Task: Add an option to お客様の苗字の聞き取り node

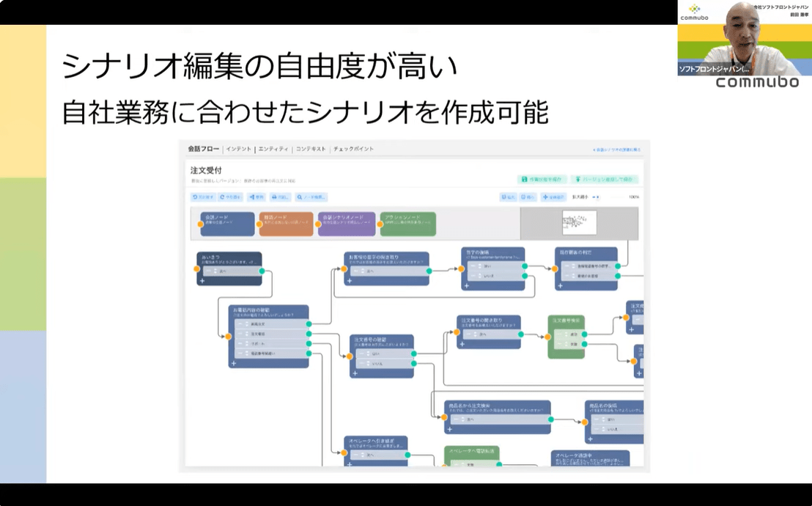Action: pos(350,281)
